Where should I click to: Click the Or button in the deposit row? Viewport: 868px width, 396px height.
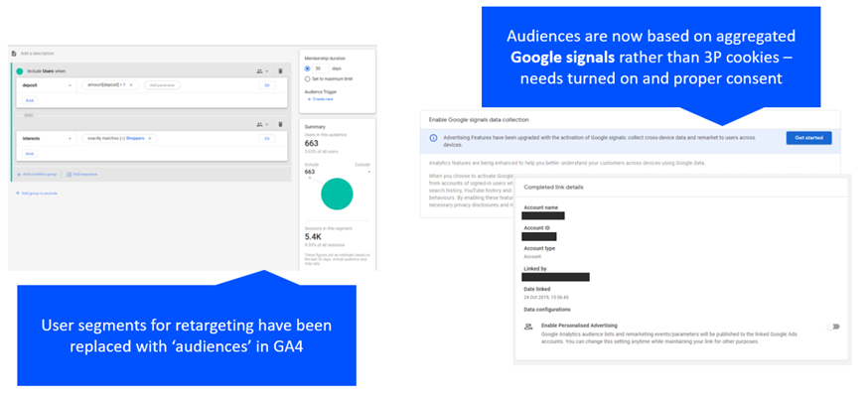coord(267,85)
